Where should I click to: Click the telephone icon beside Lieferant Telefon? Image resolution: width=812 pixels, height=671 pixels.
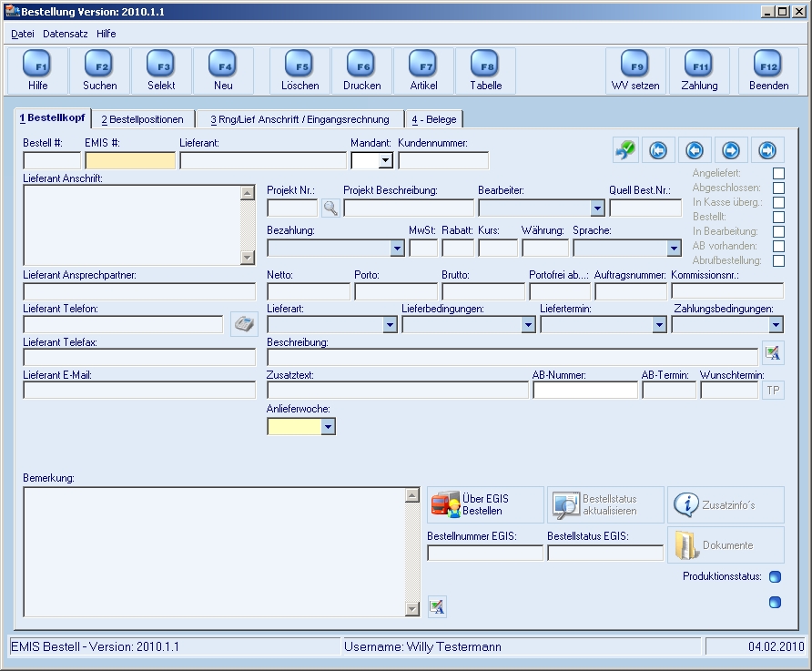click(244, 325)
